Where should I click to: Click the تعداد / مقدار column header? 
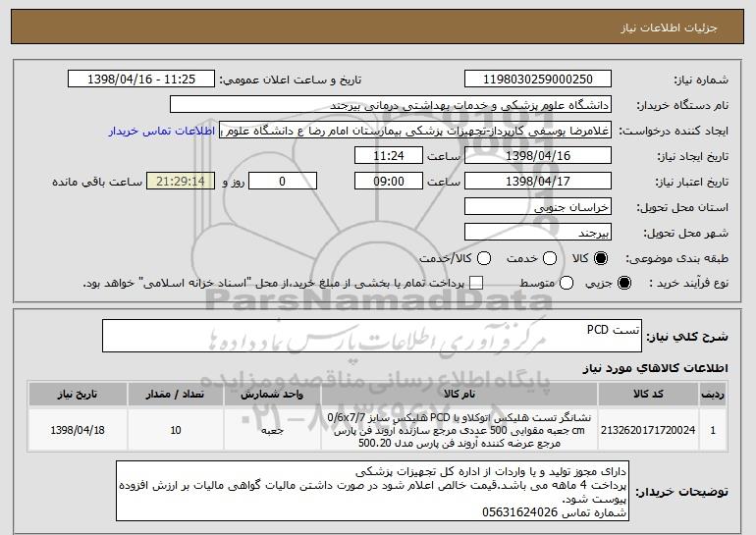tap(176, 395)
